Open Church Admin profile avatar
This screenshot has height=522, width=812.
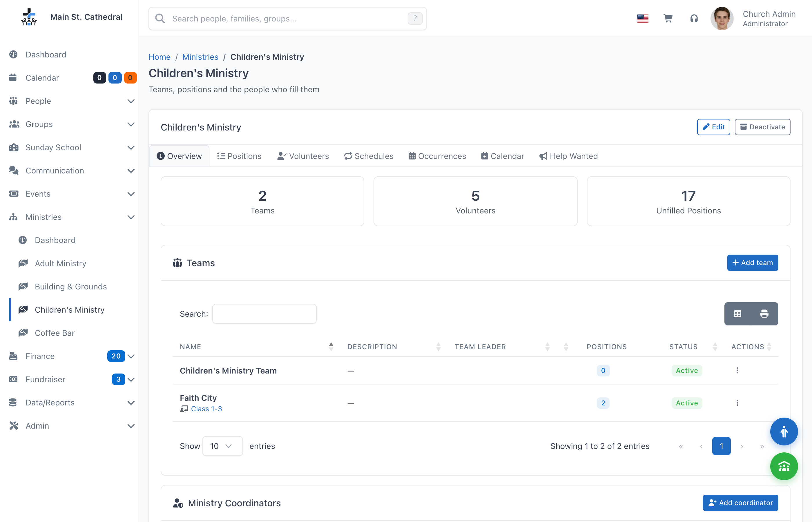click(722, 18)
